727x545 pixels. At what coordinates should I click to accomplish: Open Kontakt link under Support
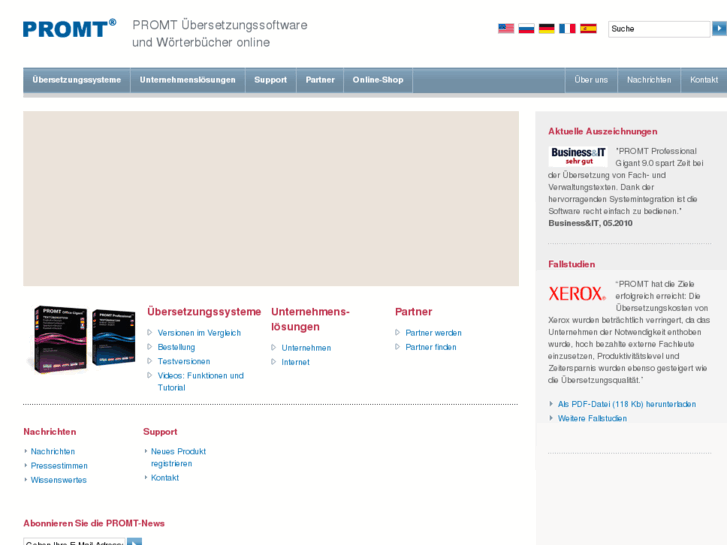click(x=165, y=478)
